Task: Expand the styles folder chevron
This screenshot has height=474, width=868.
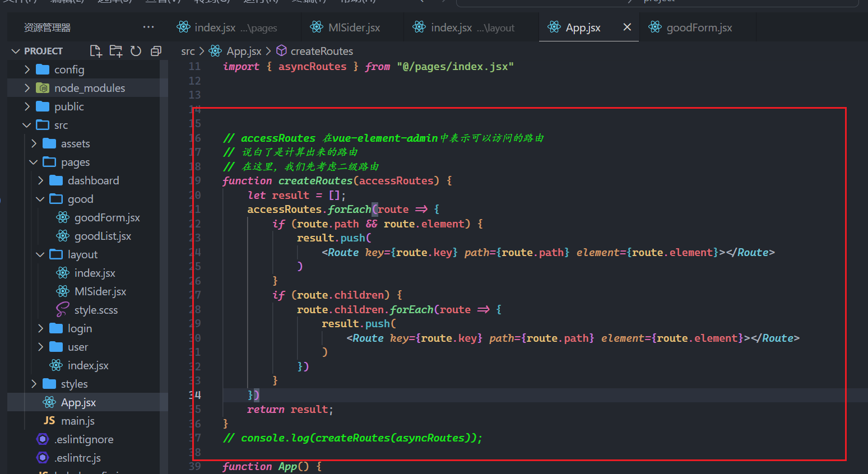Action: (x=34, y=384)
